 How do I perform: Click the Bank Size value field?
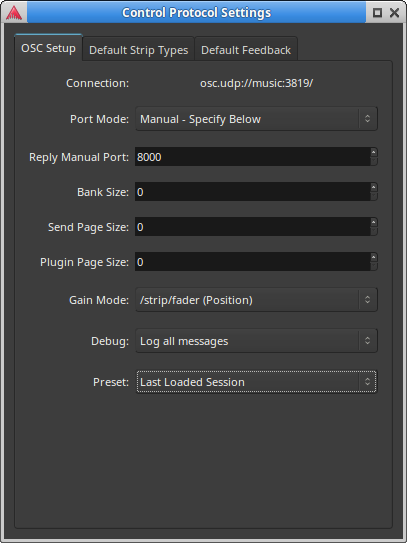point(253,192)
